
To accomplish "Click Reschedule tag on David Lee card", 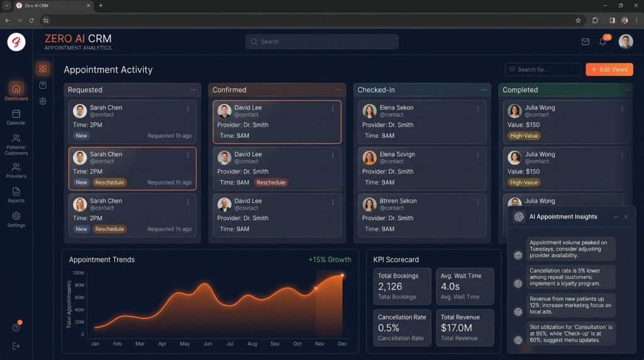I will [x=271, y=183].
